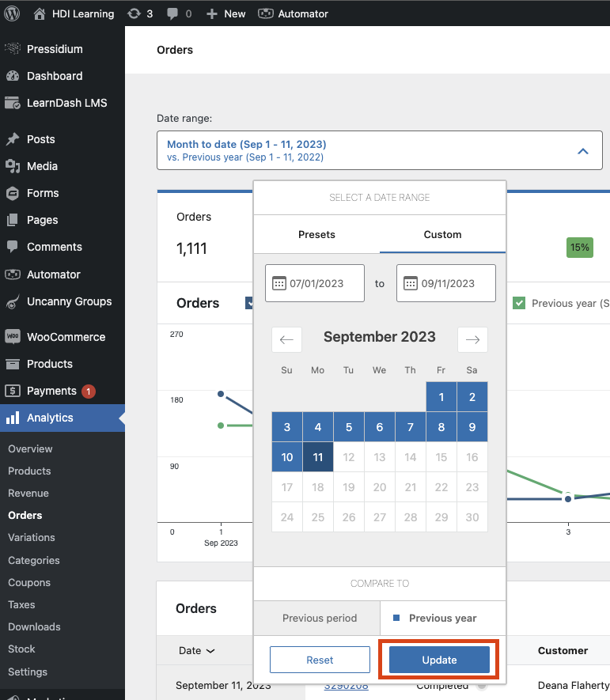Go to next month arrow
610x700 pixels.
472,339
